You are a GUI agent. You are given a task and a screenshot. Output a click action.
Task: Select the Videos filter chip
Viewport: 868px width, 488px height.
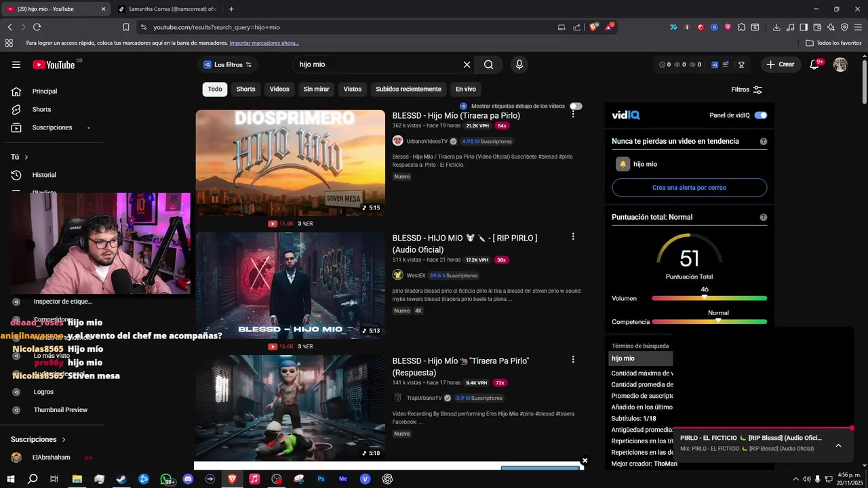pyautogui.click(x=279, y=89)
